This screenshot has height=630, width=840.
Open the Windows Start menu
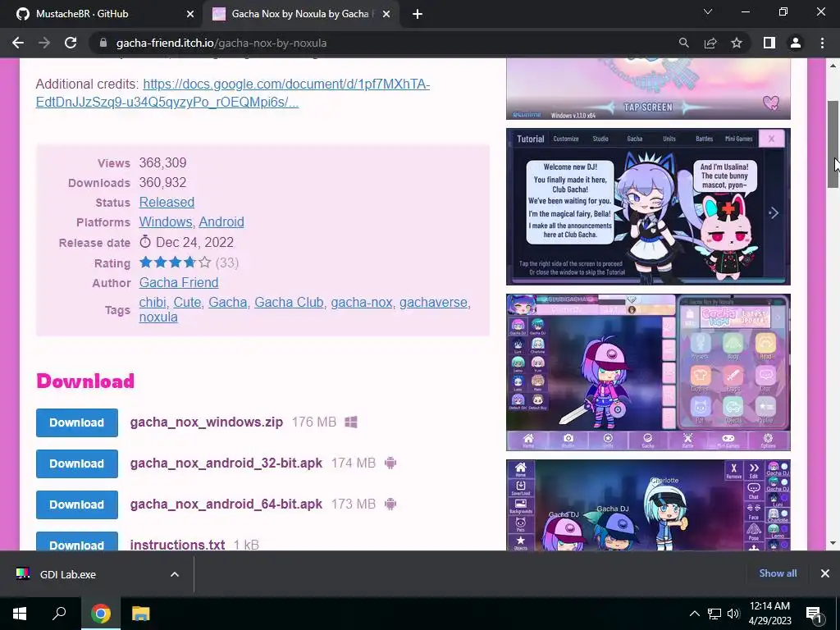(x=20, y=614)
